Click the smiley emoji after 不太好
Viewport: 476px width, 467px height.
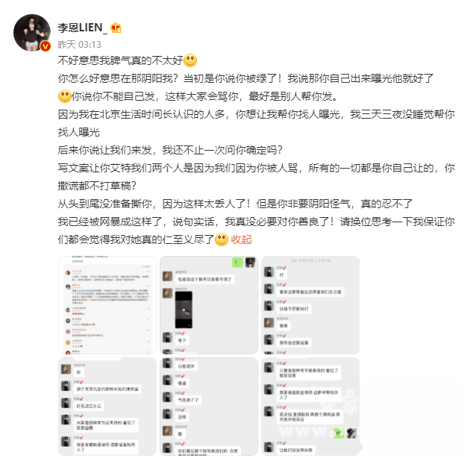pos(190,60)
